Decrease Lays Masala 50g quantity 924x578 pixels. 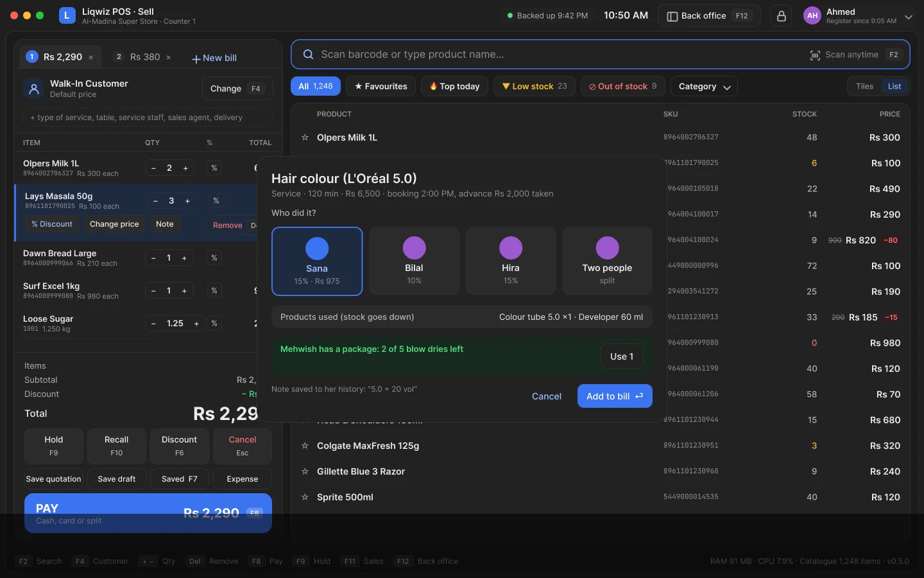tap(155, 201)
